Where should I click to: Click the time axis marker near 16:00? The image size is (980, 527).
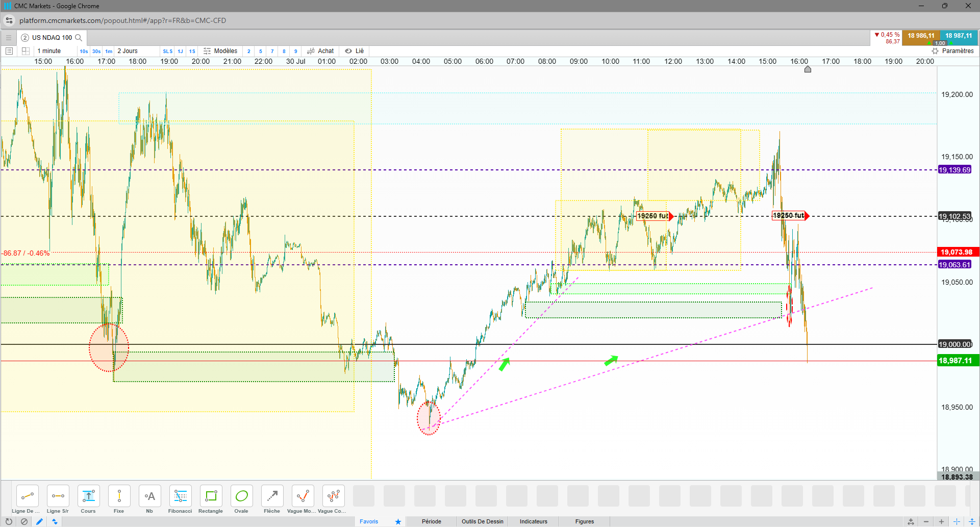tap(808, 69)
